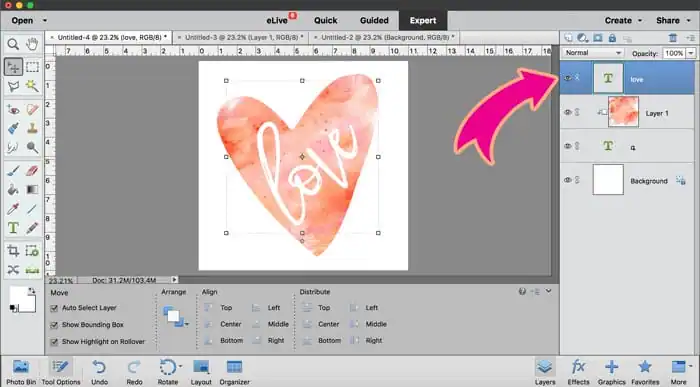This screenshot has height=387, width=700.
Task: Toggle Show Bounding Box checkbox
Action: click(x=54, y=325)
